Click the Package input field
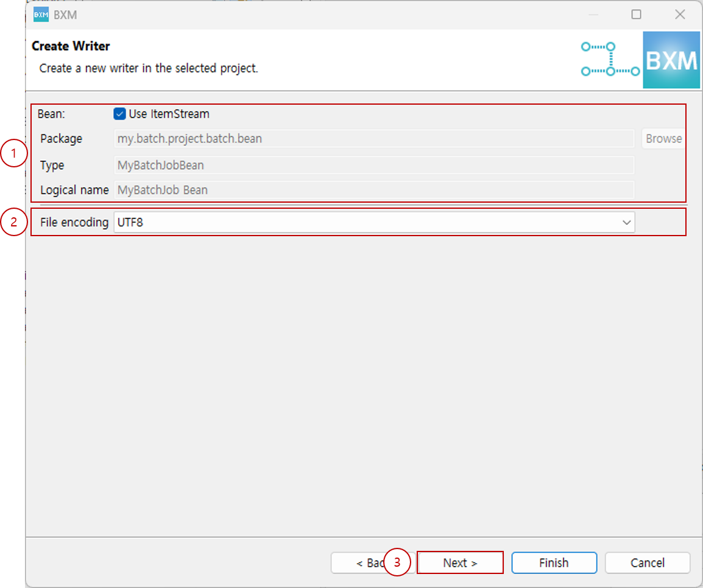Viewport: 703px width, 588px height. 375,138
